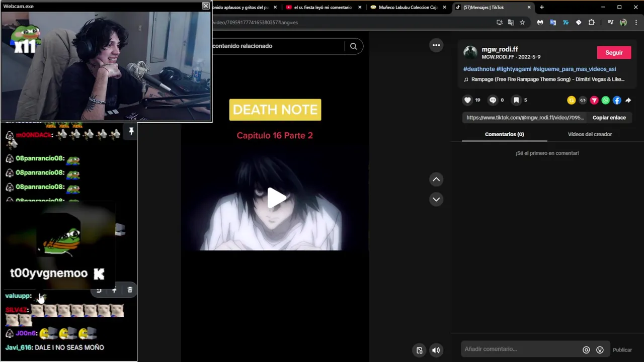Mute video with the speaker icon
This screenshot has height=362, width=644.
click(436, 350)
